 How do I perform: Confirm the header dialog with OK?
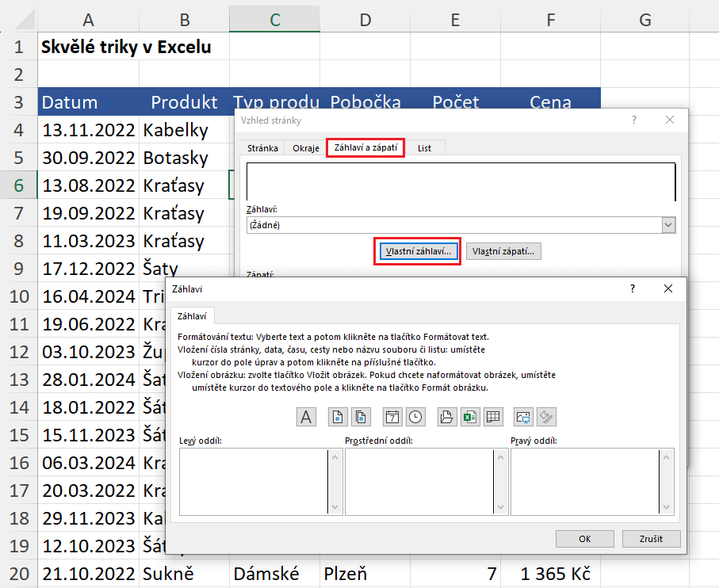coord(584,539)
